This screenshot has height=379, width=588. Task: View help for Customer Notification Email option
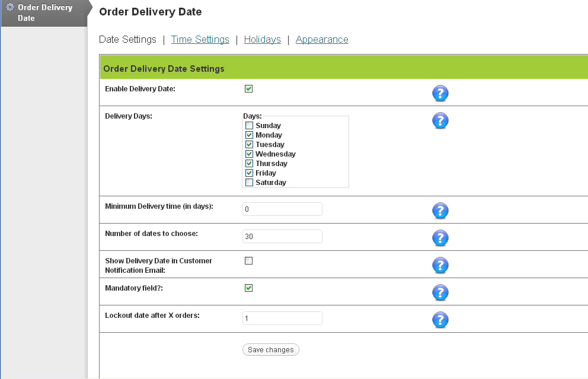pyautogui.click(x=440, y=266)
